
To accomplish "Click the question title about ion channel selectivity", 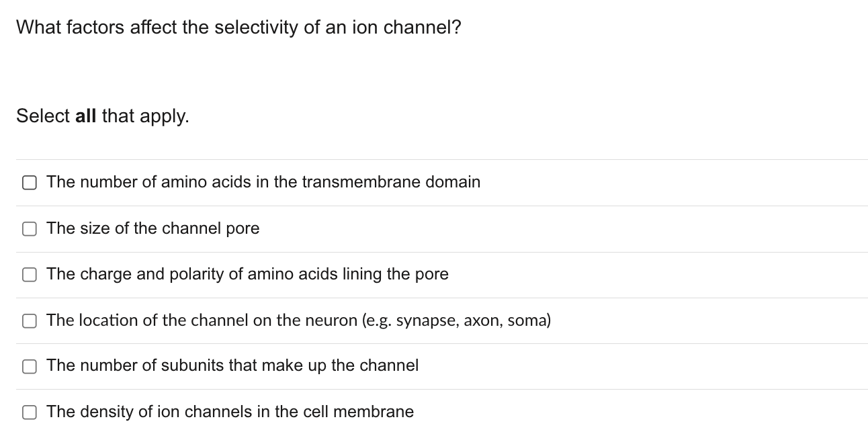I will pyautogui.click(x=238, y=27).
